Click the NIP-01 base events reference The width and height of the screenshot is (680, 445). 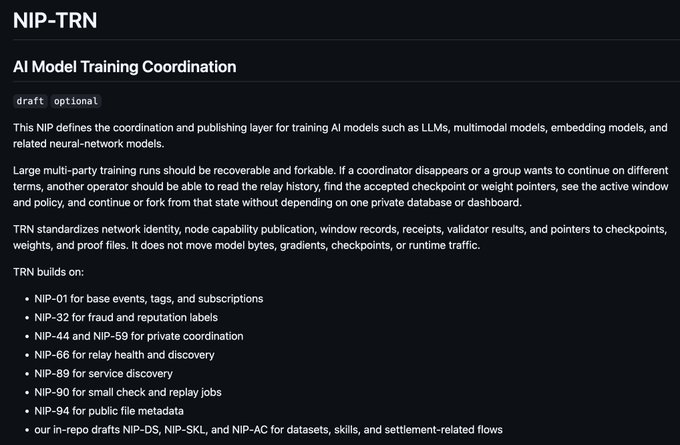click(x=54, y=298)
